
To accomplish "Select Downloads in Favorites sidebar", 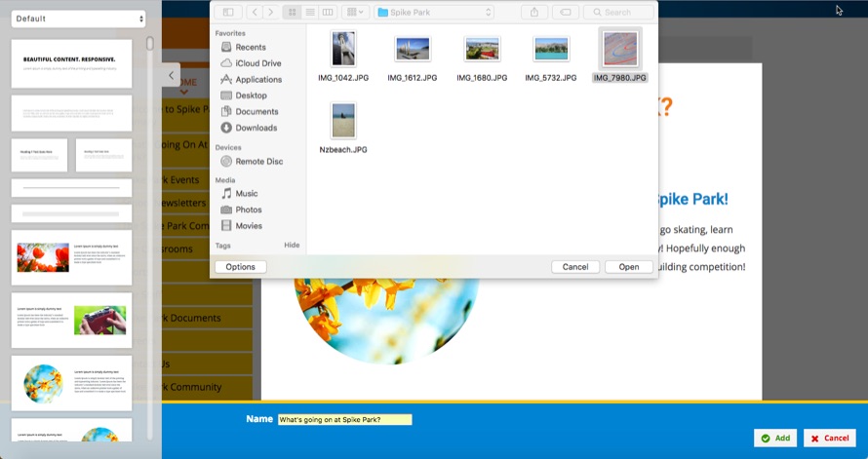I will [x=256, y=128].
